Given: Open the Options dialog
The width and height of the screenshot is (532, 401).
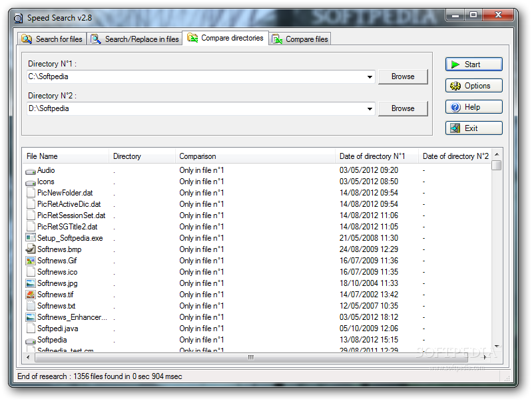Looking at the screenshot, I should tap(473, 86).
